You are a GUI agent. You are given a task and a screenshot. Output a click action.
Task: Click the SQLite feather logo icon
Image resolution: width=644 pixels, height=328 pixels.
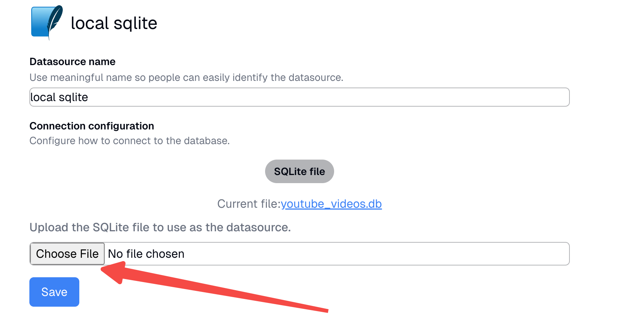pyautogui.click(x=47, y=22)
